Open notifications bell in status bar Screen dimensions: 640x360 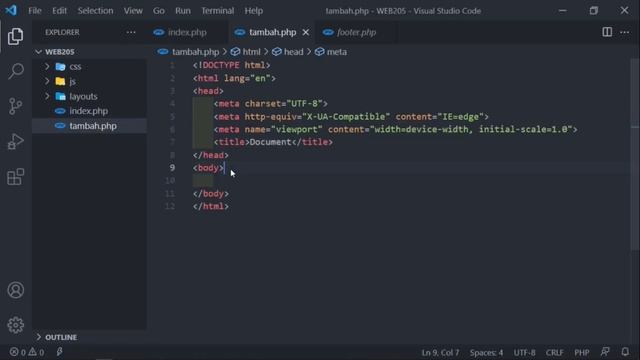625,351
